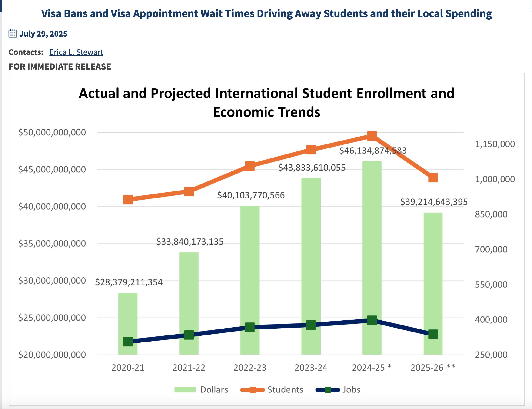
Task: Click the Jobs marker for 2020-21
Action: [128, 342]
